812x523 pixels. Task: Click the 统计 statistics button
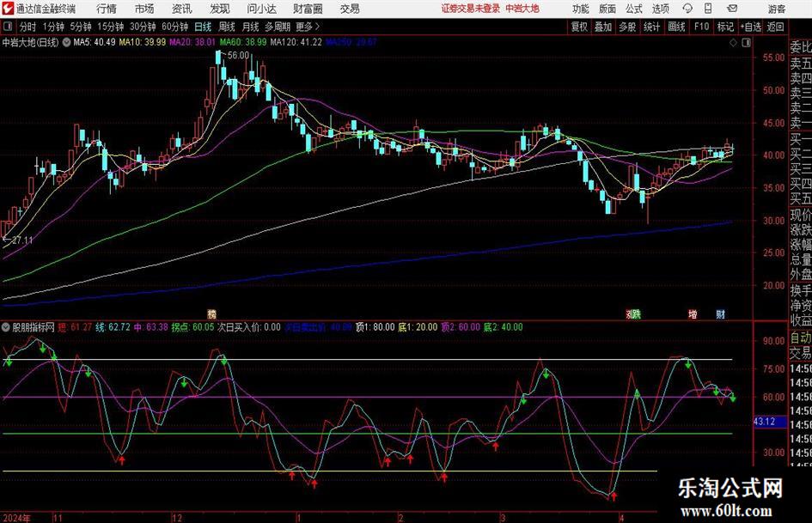point(651,27)
